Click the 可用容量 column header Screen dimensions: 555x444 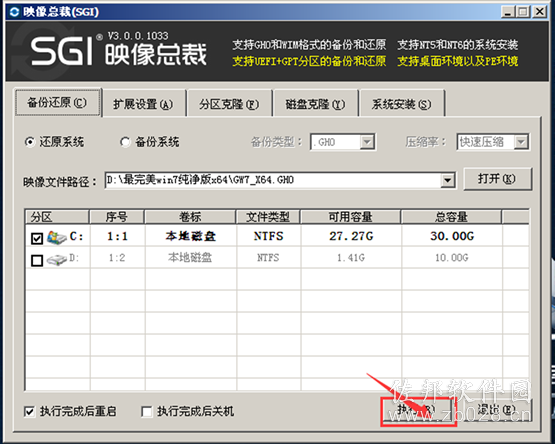[350, 217]
